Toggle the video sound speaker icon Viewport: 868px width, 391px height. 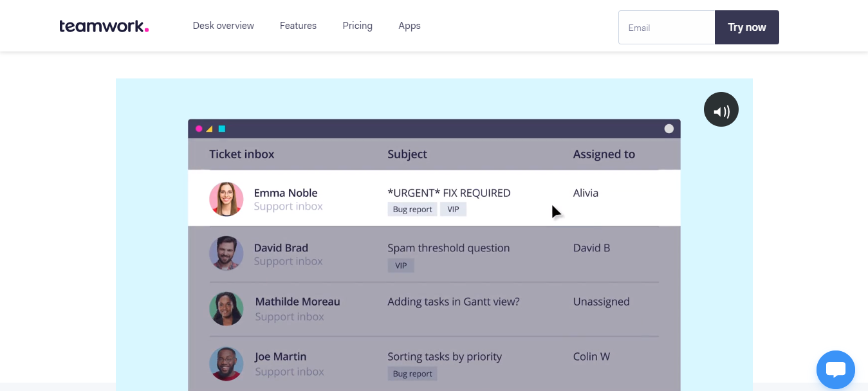721,110
